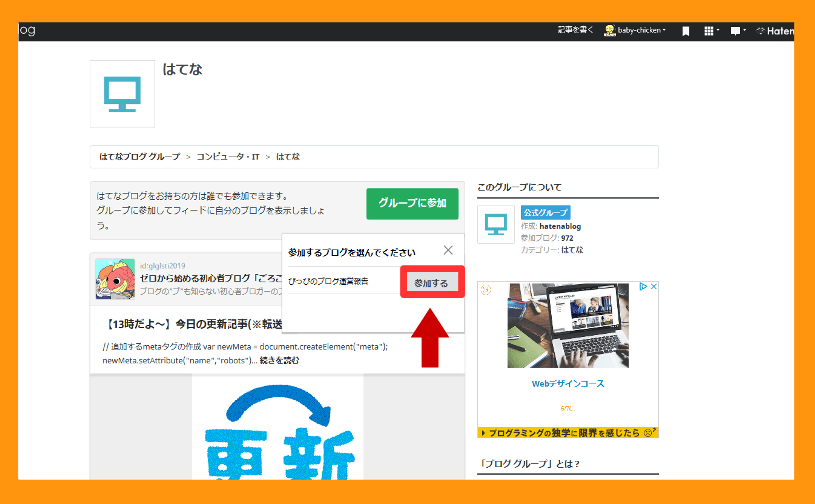The width and height of the screenshot is (815, 504).
Task: Open the ゼロから始める初心者ブログ title link
Action: click(211, 278)
